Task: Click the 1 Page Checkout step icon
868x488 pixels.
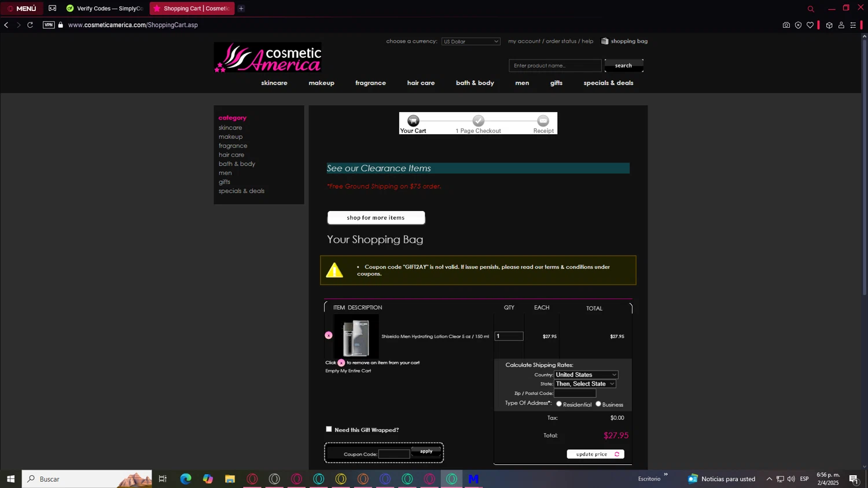Action: (x=479, y=121)
